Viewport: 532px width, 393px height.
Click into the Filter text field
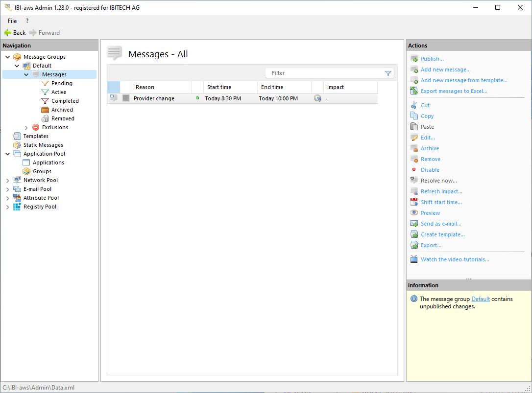(x=323, y=73)
